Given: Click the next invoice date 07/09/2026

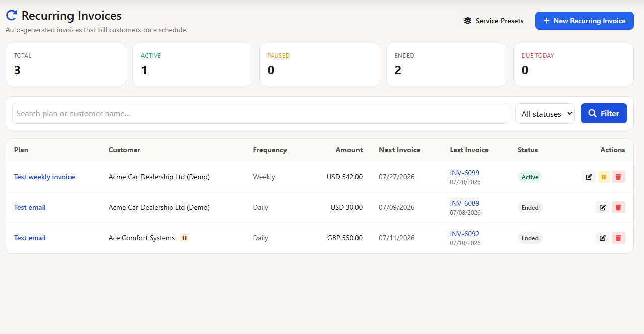Looking at the screenshot, I should pyautogui.click(x=397, y=207).
